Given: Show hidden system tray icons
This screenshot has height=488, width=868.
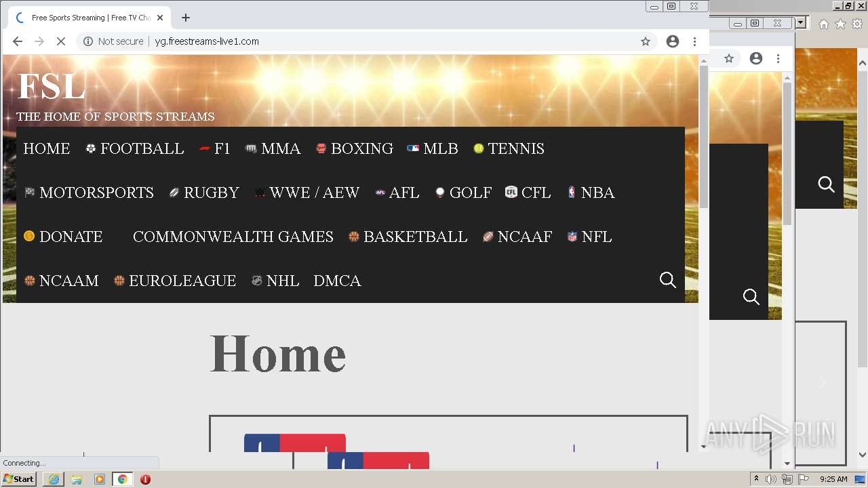Looking at the screenshot, I should pos(756,479).
